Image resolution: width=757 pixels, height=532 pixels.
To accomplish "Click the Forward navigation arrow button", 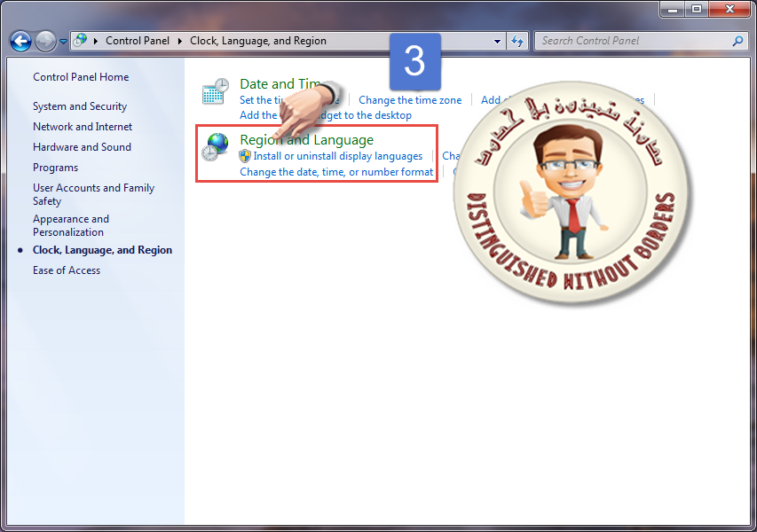I will [46, 42].
